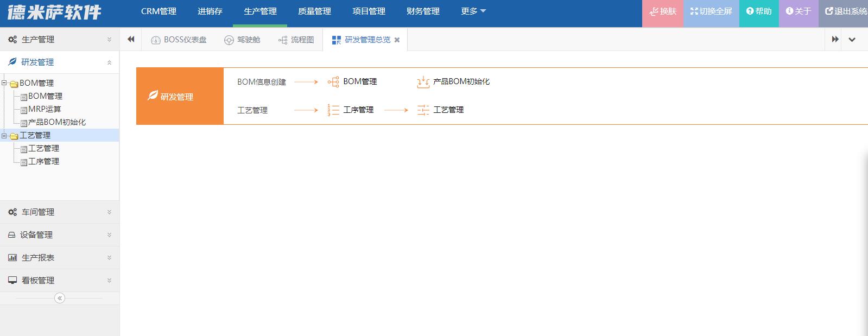Image resolution: width=868 pixels, height=336 pixels.
Task: Click the 工序管理 numbered-list icon
Action: (x=333, y=110)
